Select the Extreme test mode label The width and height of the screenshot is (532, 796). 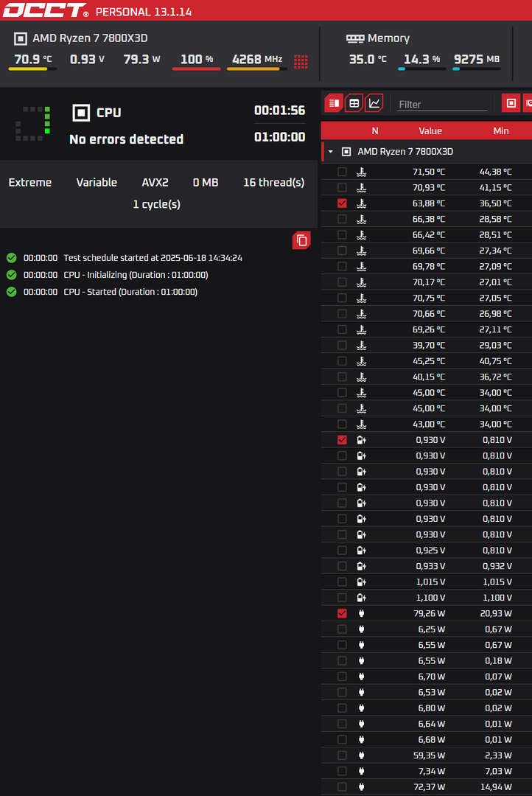[x=30, y=182]
